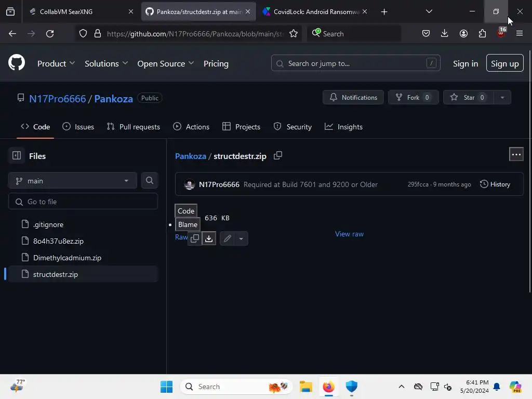Search files with magnifier button
532x399 pixels.
(x=149, y=180)
